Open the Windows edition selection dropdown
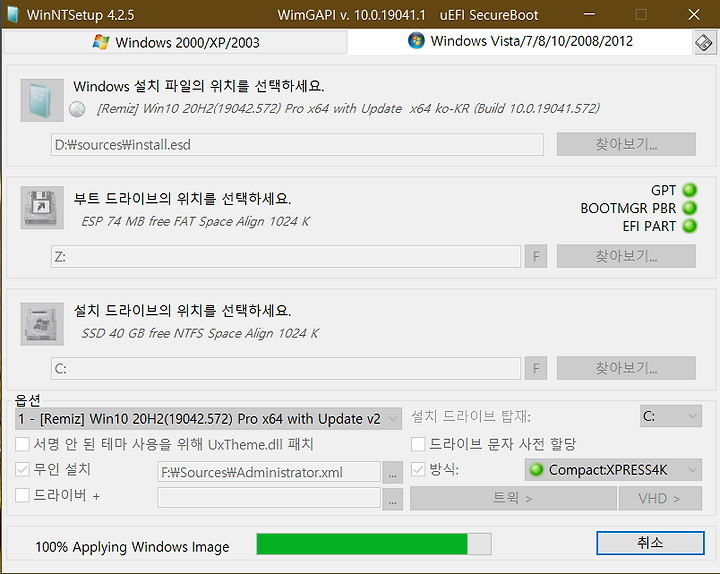 [x=208, y=419]
